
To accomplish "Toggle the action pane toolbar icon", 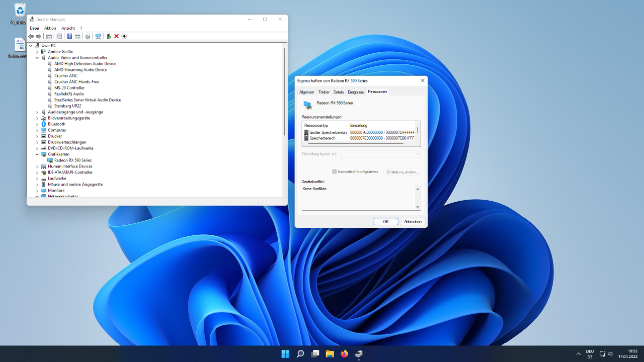I will tap(77, 36).
